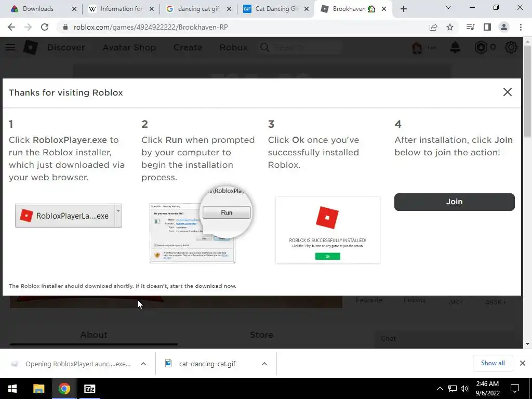
Task: Click the RobloxPlayerLauncher.exe illustration button
Action: coord(69,216)
